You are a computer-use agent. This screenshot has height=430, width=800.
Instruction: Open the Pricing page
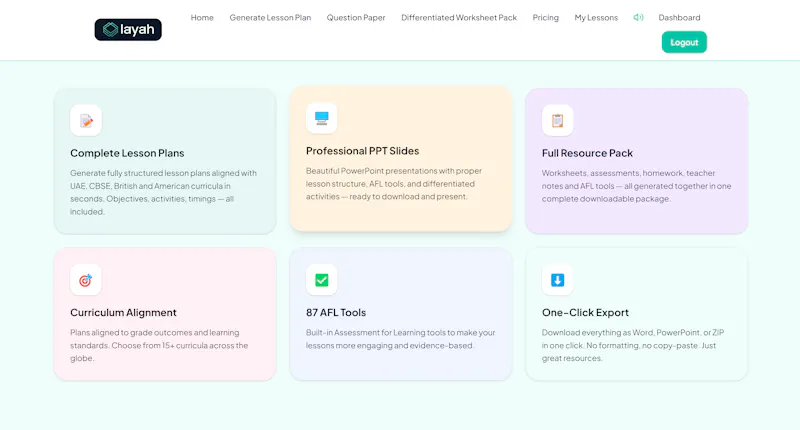(545, 17)
